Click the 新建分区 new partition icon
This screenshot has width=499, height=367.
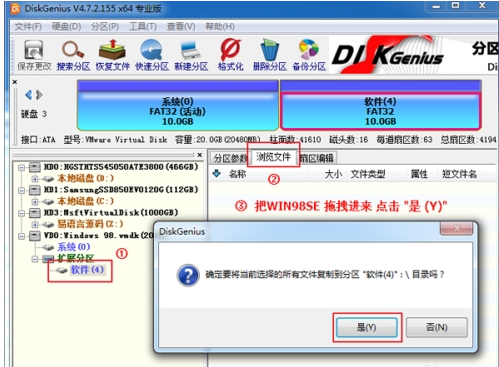click(x=191, y=55)
